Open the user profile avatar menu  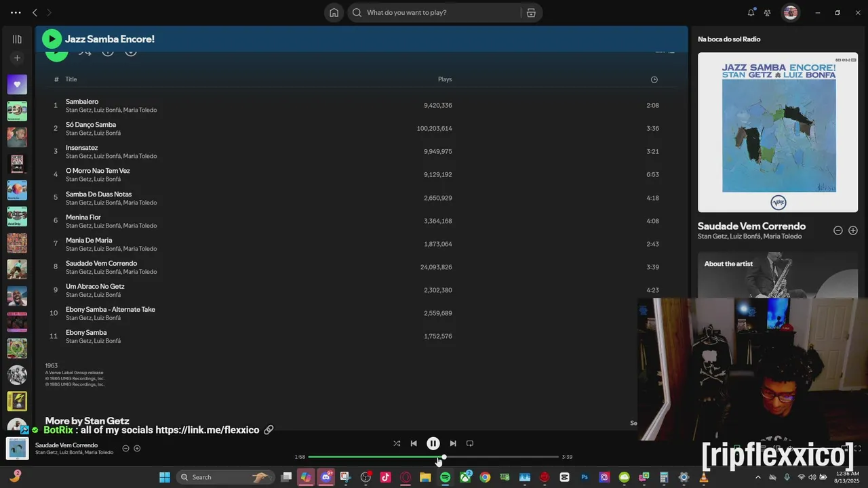tap(790, 12)
